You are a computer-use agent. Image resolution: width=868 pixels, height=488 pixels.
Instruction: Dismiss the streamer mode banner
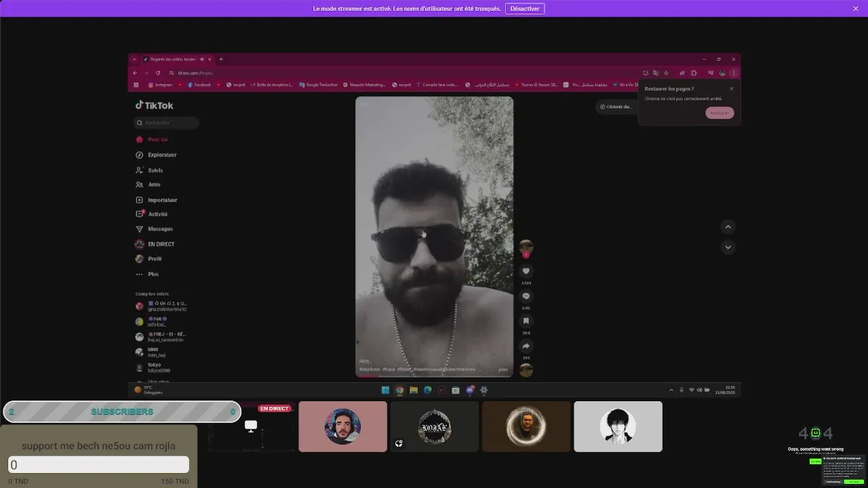856,9
